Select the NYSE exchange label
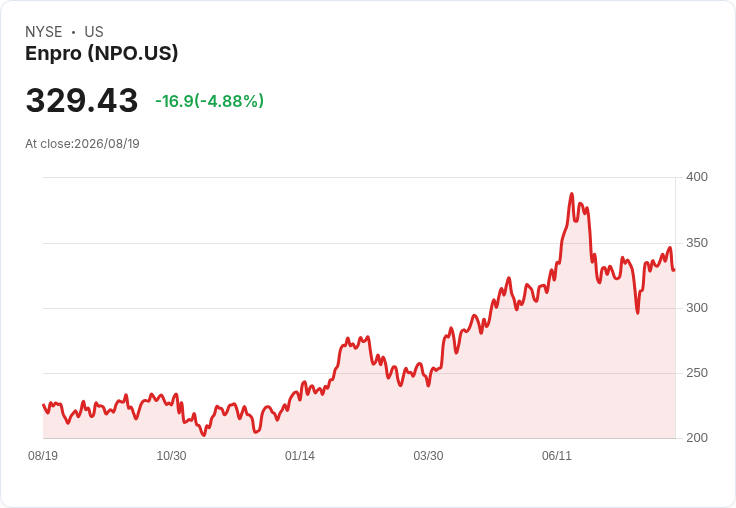Image resolution: width=736 pixels, height=508 pixels. click(x=44, y=32)
